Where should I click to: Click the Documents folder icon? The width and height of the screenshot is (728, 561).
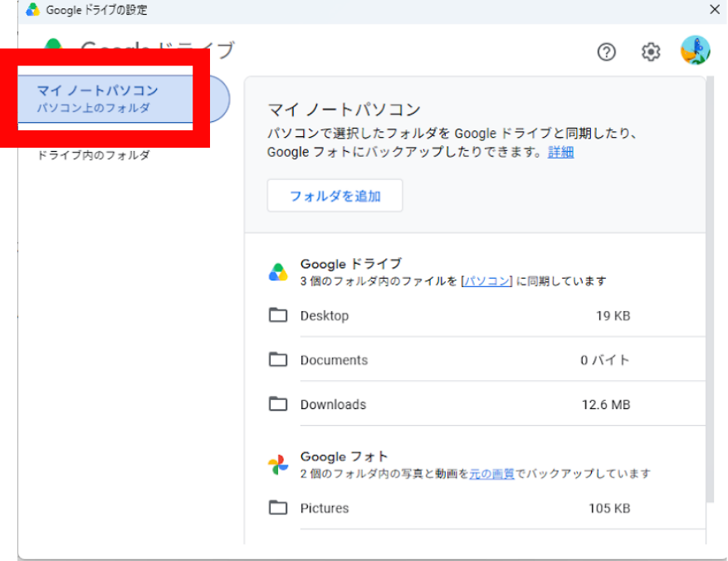[x=278, y=359]
